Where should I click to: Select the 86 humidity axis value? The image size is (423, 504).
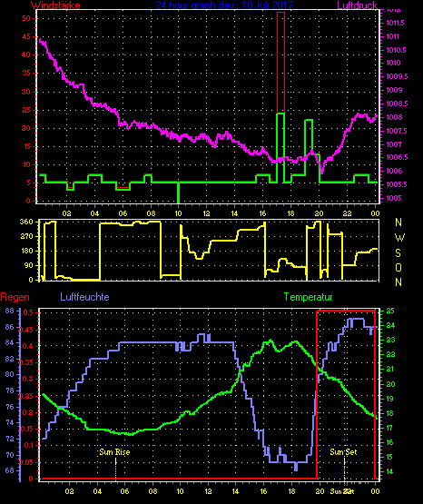10,327
